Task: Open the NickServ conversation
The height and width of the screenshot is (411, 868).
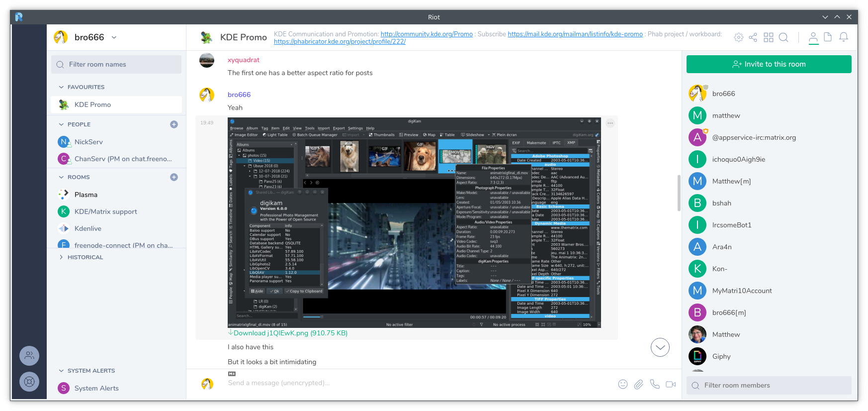Action: (x=116, y=142)
